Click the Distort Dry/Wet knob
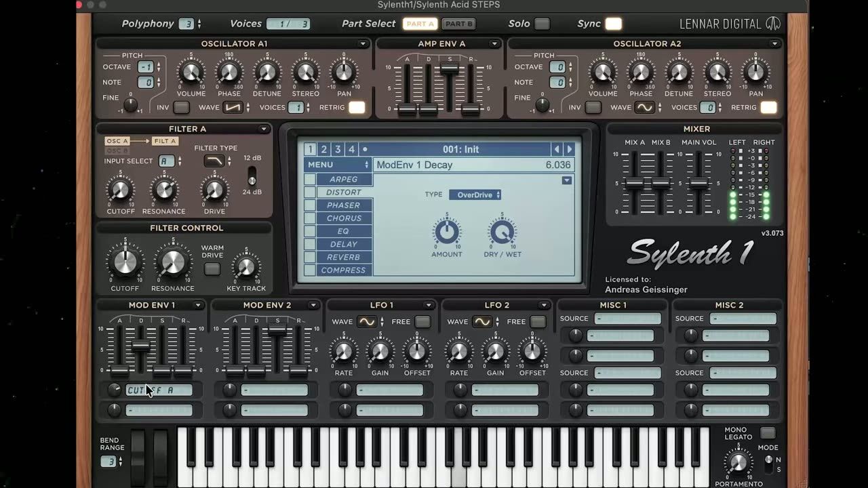Screen dimensions: 868x488 click(502, 233)
